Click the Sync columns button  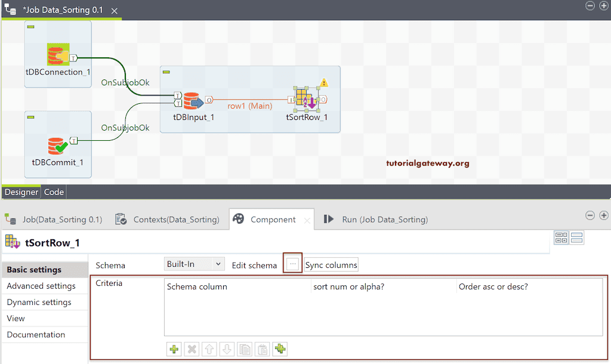331,264
